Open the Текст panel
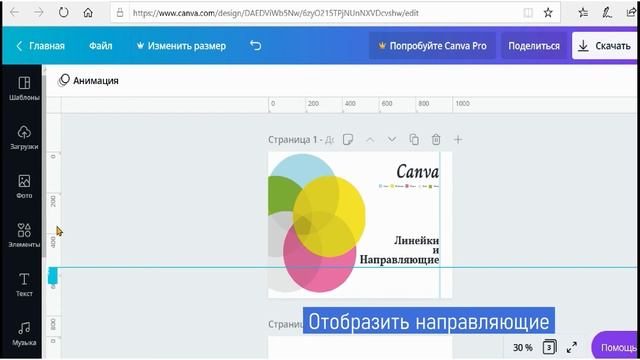640x360 pixels. [x=24, y=284]
